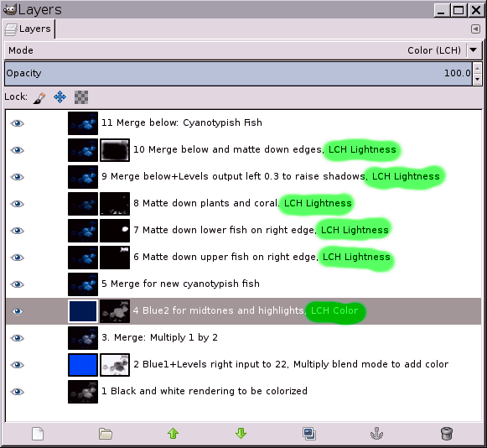Click the 100.0 opacity value
This screenshot has width=487, height=448.
pos(457,73)
